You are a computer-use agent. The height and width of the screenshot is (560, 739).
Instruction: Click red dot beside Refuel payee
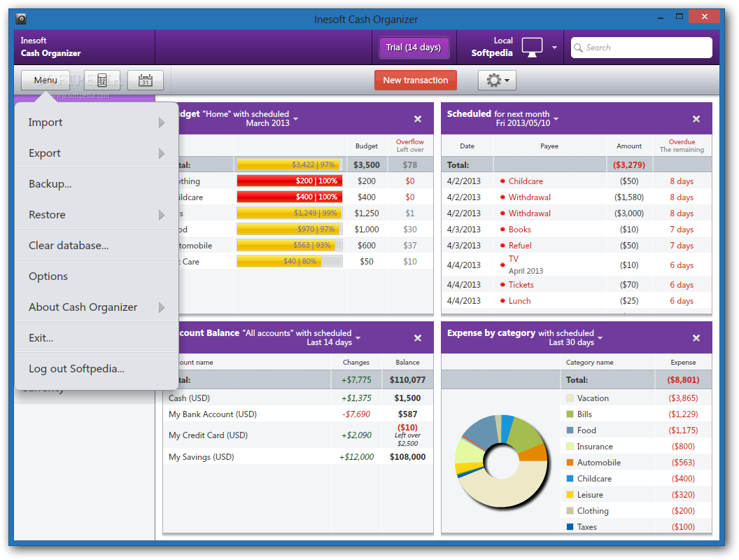[x=502, y=246]
